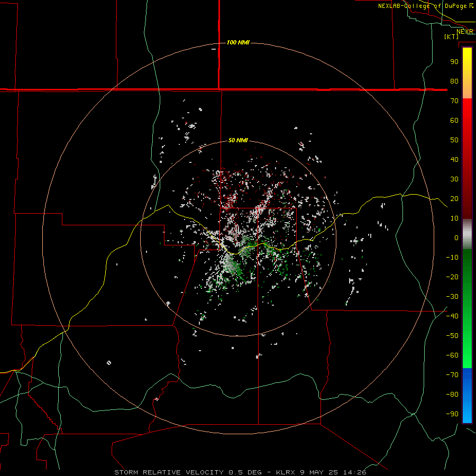Click the positive 50 value on velocity scale

pos(454,140)
